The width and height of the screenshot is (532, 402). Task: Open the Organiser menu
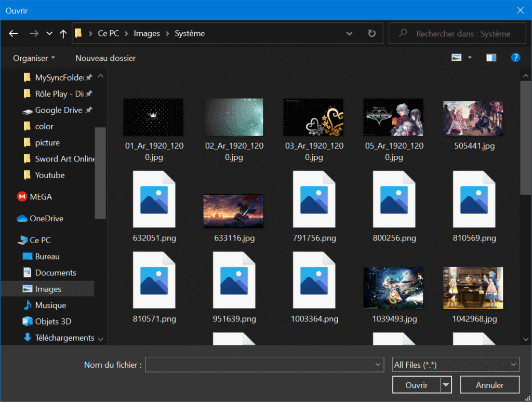coord(34,58)
